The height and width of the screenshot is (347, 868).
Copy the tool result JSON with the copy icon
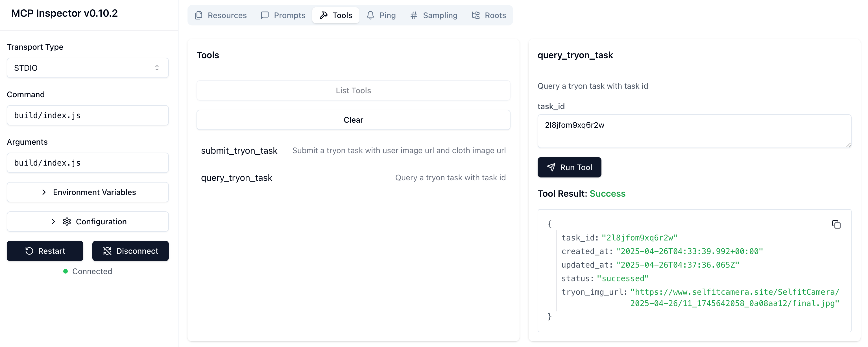836,224
